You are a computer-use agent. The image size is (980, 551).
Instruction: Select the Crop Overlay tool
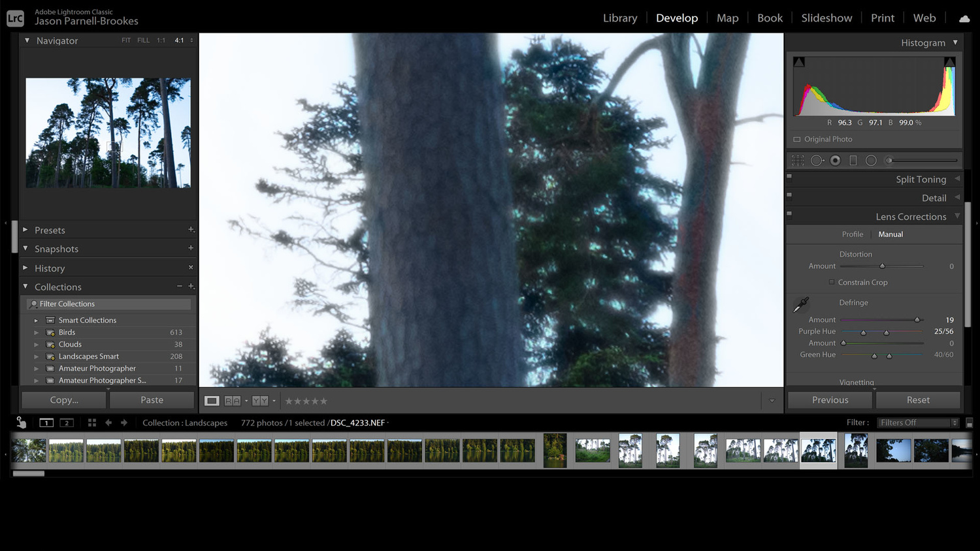point(797,160)
